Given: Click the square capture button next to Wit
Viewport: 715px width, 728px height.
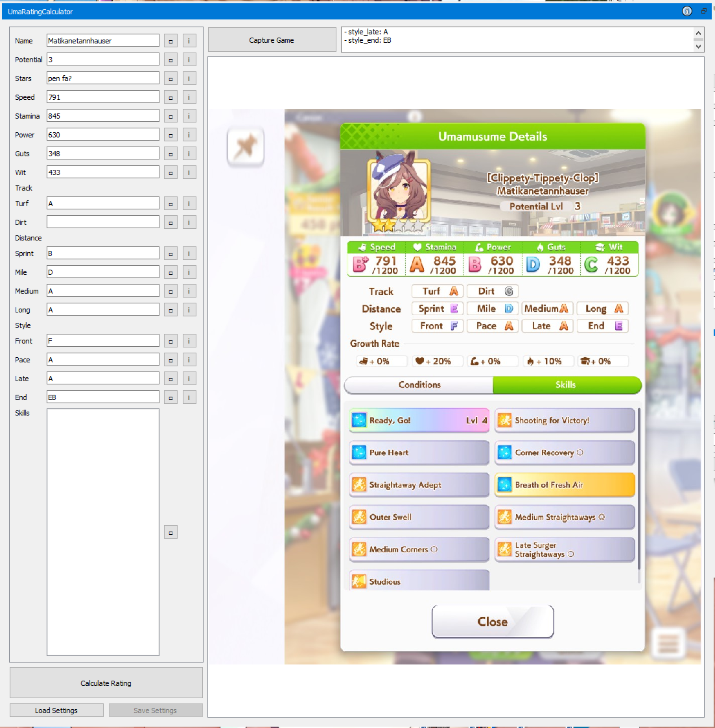Looking at the screenshot, I should tap(170, 172).
